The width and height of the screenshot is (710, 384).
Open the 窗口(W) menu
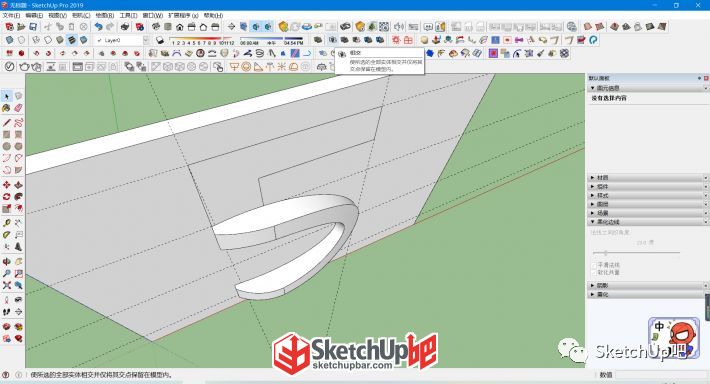pos(153,15)
